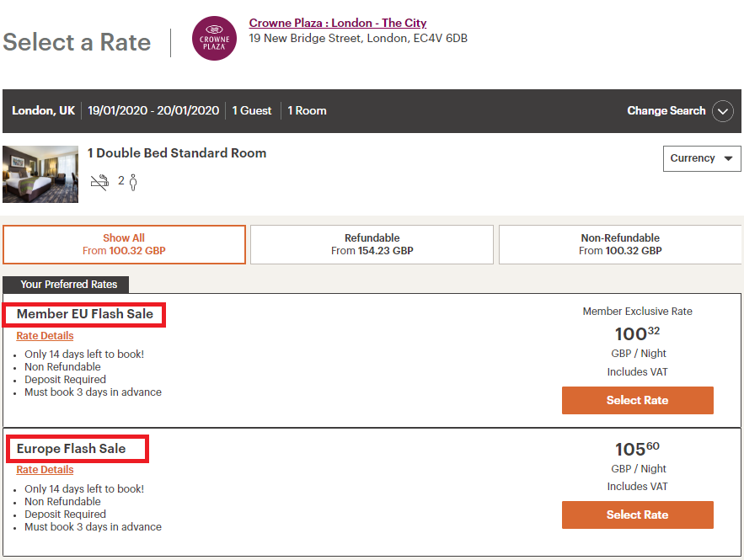
Task: Click the hotel address 19 New Bridge Street
Action: point(358,39)
